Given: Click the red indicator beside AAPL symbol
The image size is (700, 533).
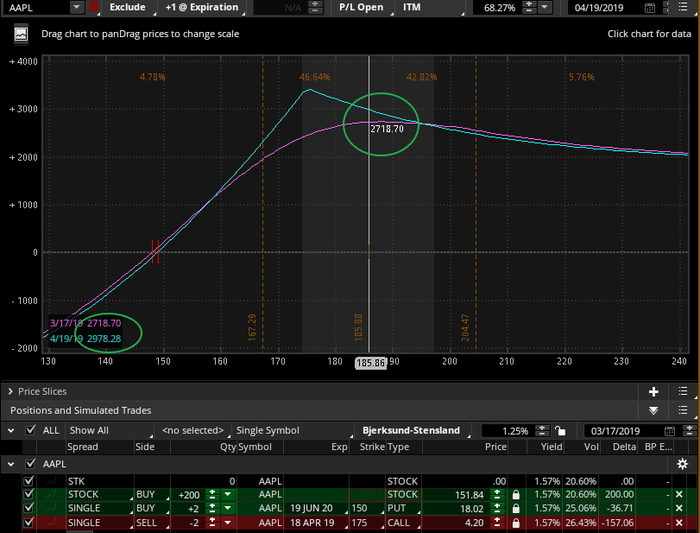Looking at the screenshot, I should point(94,7).
